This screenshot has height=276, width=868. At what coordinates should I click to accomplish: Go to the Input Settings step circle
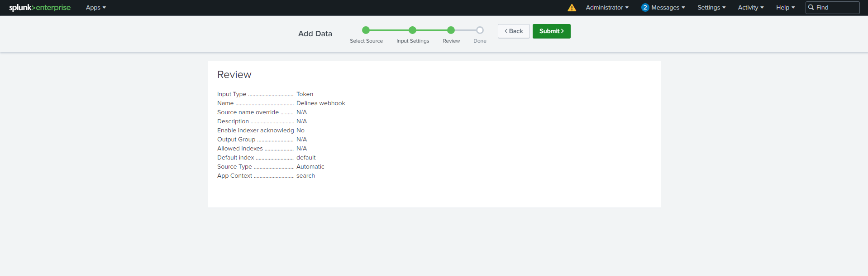[412, 30]
